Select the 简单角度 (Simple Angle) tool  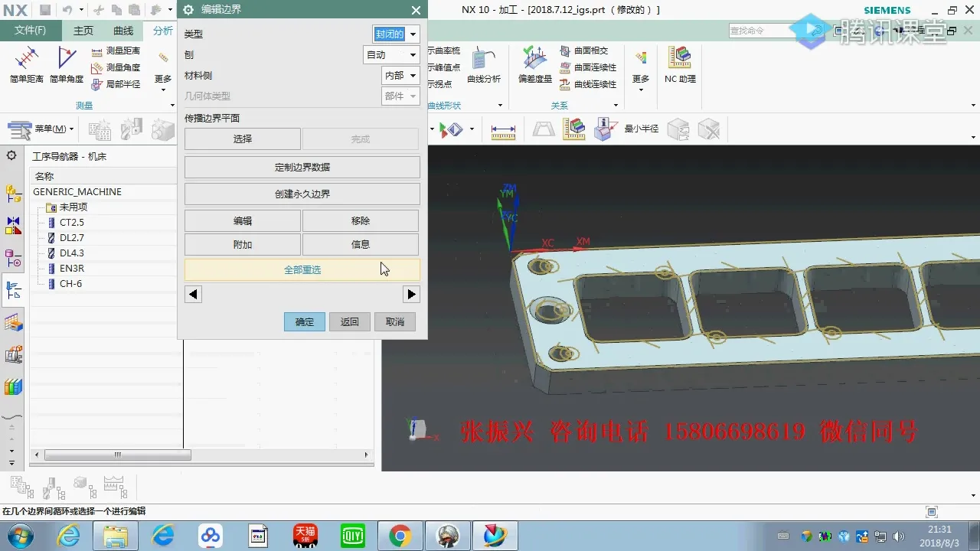click(66, 61)
